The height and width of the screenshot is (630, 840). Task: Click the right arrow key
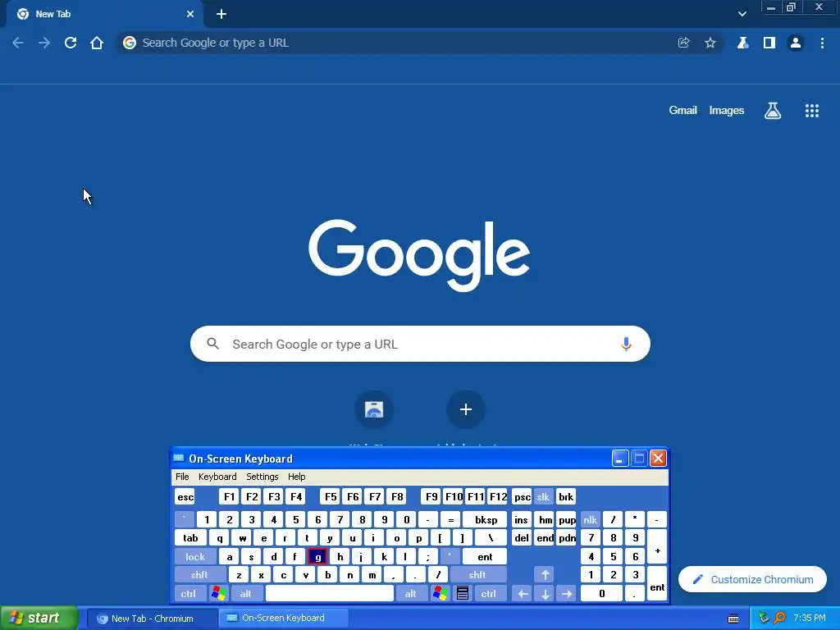pos(567,594)
